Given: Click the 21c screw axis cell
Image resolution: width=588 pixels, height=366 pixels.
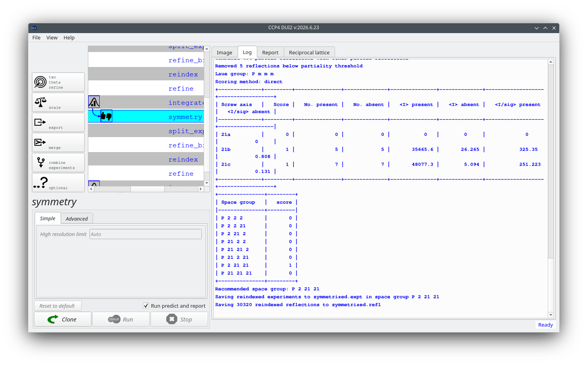Looking at the screenshot, I should pos(226,164).
